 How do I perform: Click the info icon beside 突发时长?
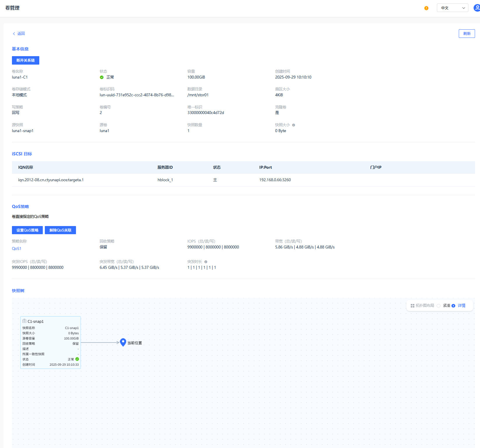click(x=206, y=262)
